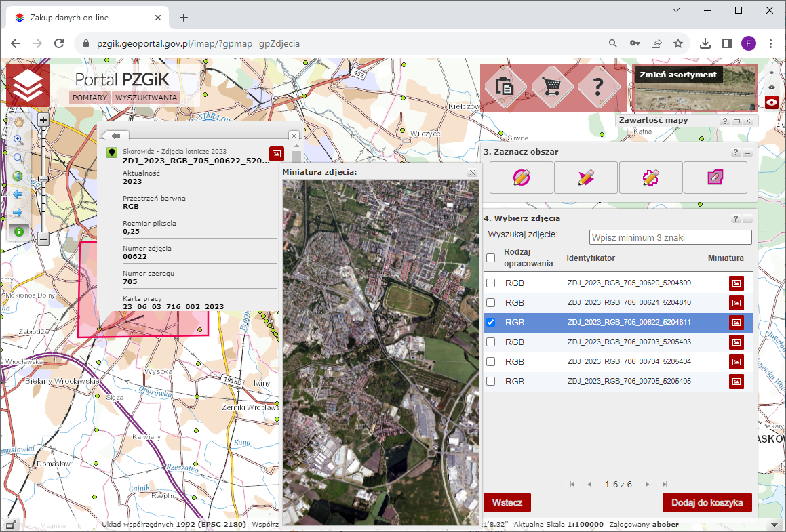Screen dimensions: 786x532
Task: Collapse the '4. Wybierz zdjęcia' panel
Action: [x=747, y=220]
